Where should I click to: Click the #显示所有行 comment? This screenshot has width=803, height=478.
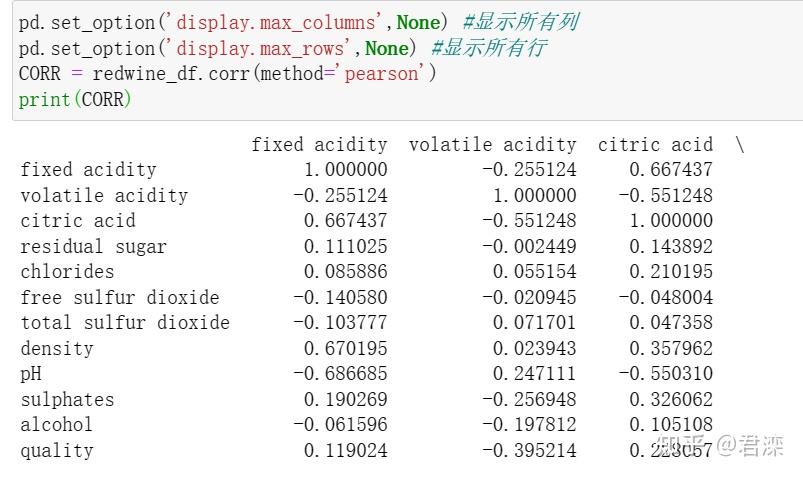tap(489, 48)
